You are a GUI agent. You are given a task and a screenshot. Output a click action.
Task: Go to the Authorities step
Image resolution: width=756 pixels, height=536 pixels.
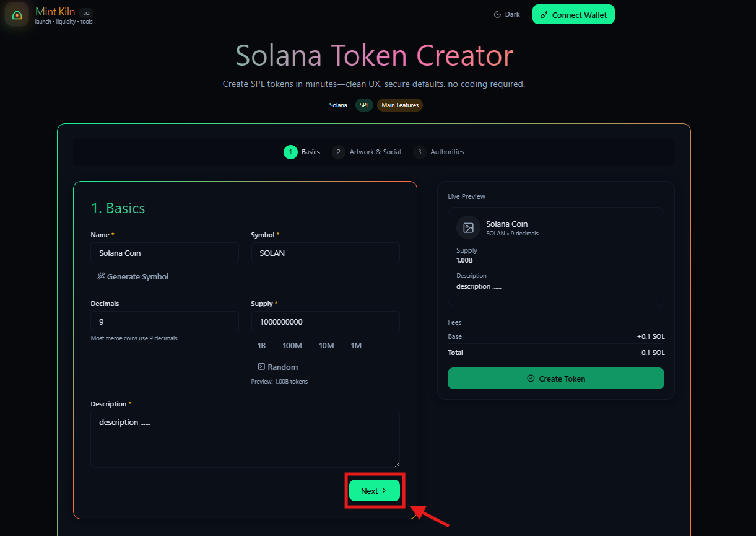coord(439,152)
